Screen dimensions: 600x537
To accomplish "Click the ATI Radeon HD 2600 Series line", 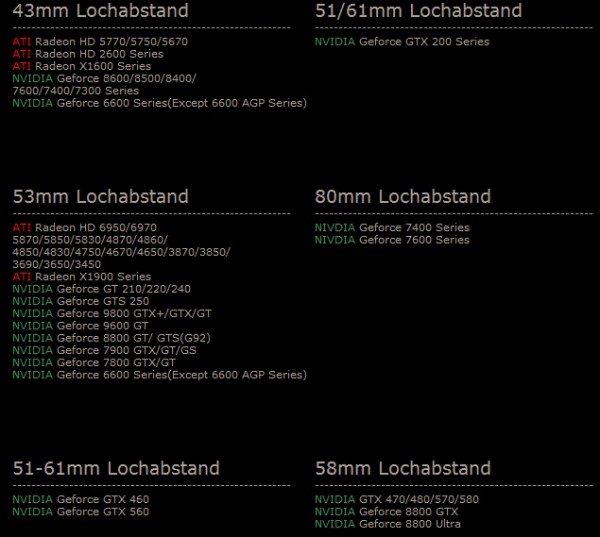I will (88, 54).
